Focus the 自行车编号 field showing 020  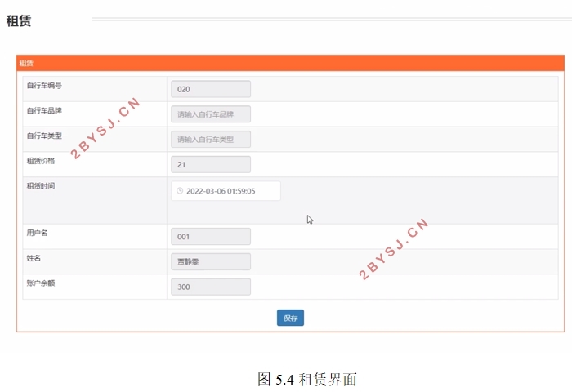[211, 89]
